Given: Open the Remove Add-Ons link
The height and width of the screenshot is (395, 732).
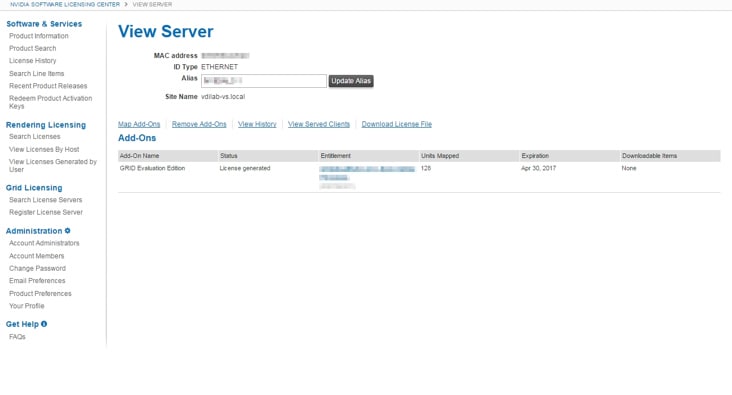Looking at the screenshot, I should (199, 124).
